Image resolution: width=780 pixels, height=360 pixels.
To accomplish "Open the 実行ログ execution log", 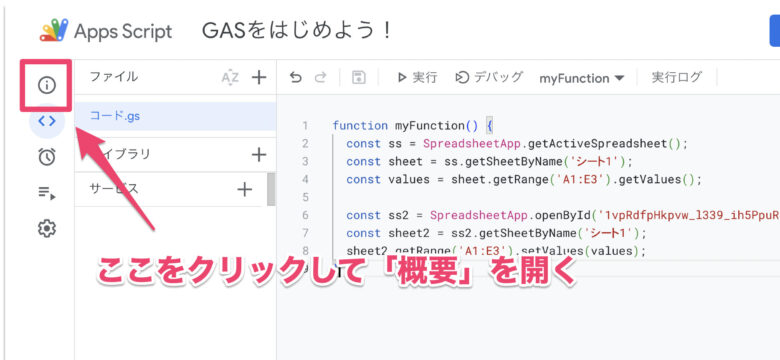I will click(x=677, y=78).
